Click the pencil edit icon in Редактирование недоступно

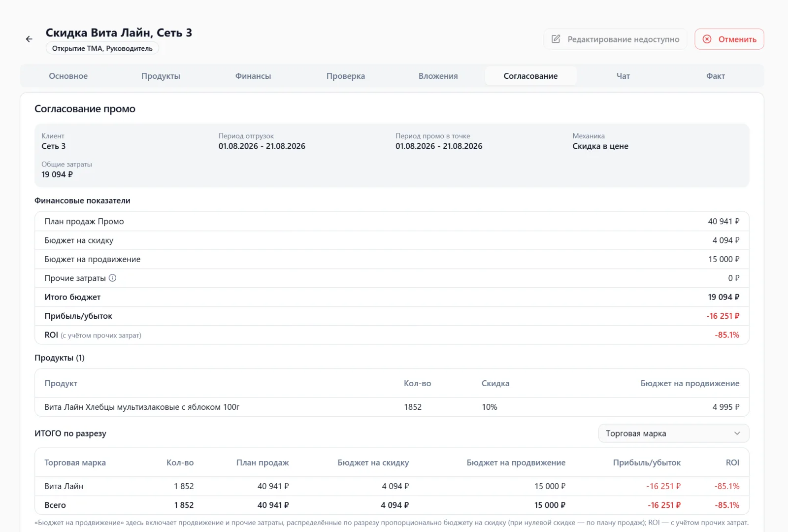[x=556, y=39]
